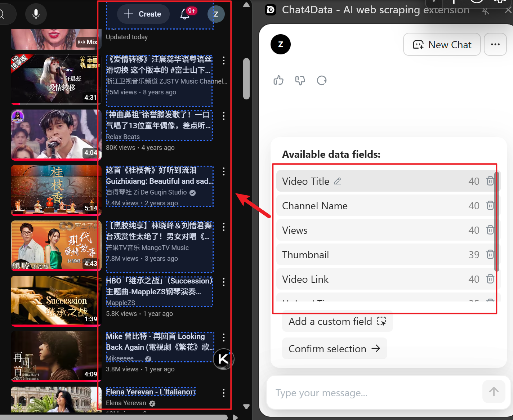Click the data fields list scrollbar
The height and width of the screenshot is (420, 513).
[x=497, y=222]
